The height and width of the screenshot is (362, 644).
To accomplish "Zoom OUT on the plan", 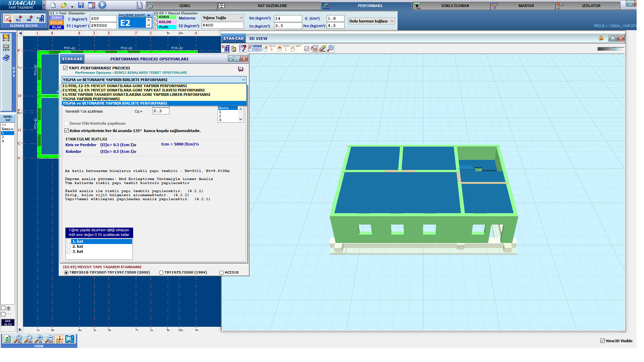I will [x=49, y=339].
